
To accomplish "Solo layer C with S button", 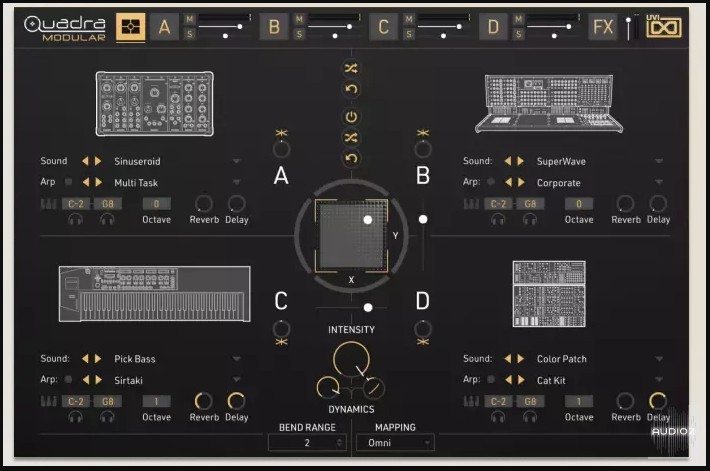I will click(409, 34).
